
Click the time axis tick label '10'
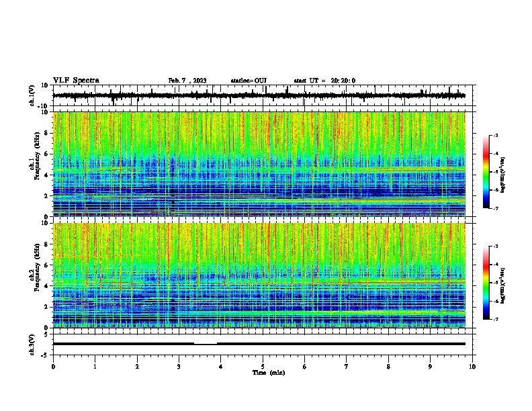point(472,367)
